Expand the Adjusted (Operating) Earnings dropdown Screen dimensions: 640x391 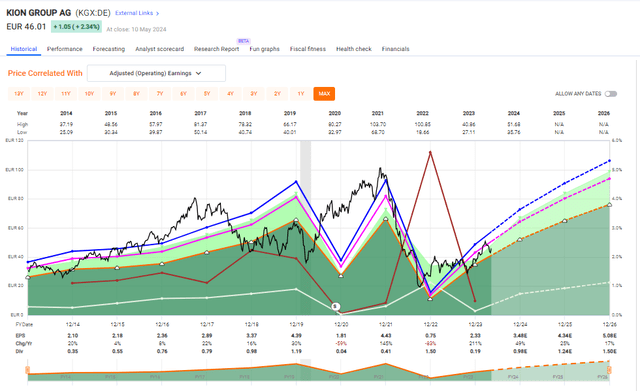pos(156,73)
